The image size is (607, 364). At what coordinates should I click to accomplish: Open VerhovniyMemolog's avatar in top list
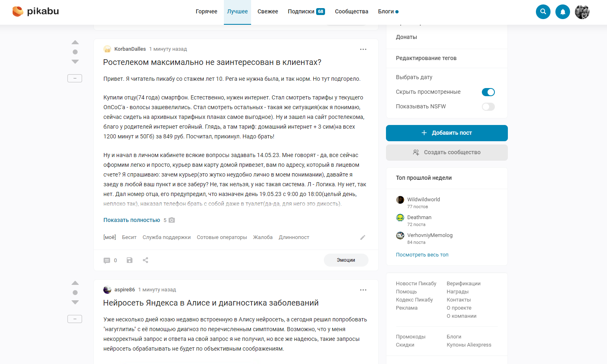(400, 235)
